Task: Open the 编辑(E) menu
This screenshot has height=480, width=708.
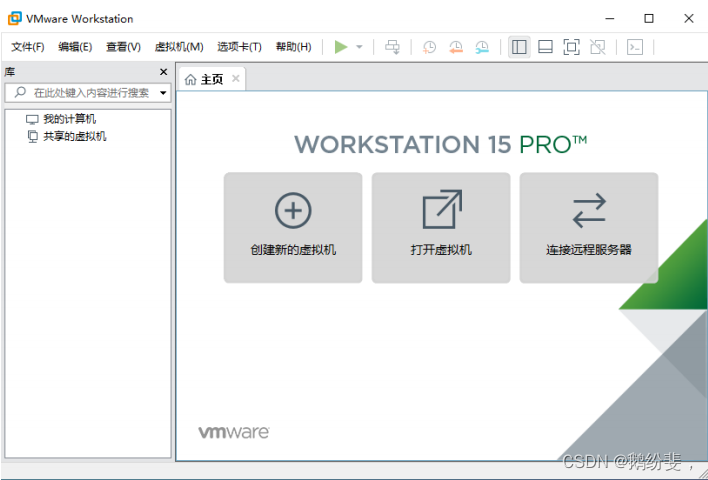Action: point(75,47)
